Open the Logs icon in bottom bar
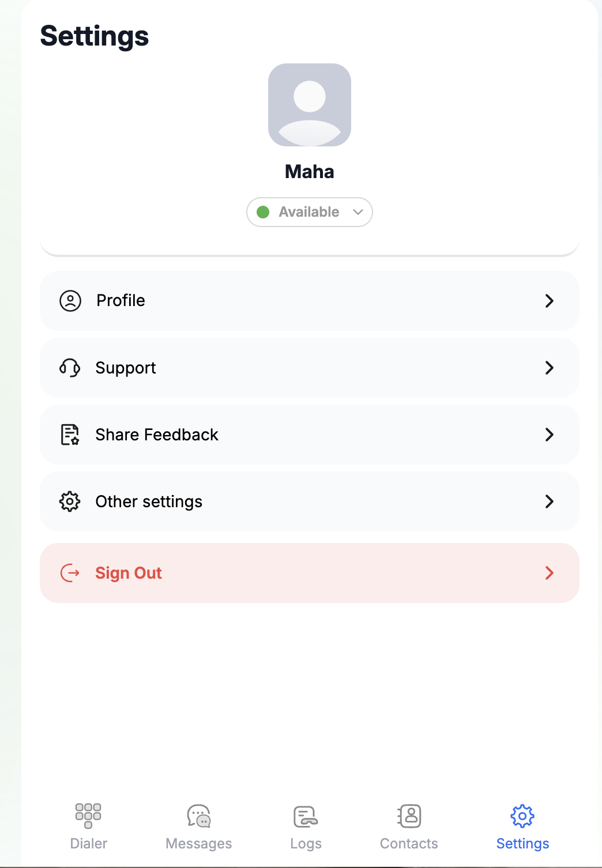 (x=306, y=816)
